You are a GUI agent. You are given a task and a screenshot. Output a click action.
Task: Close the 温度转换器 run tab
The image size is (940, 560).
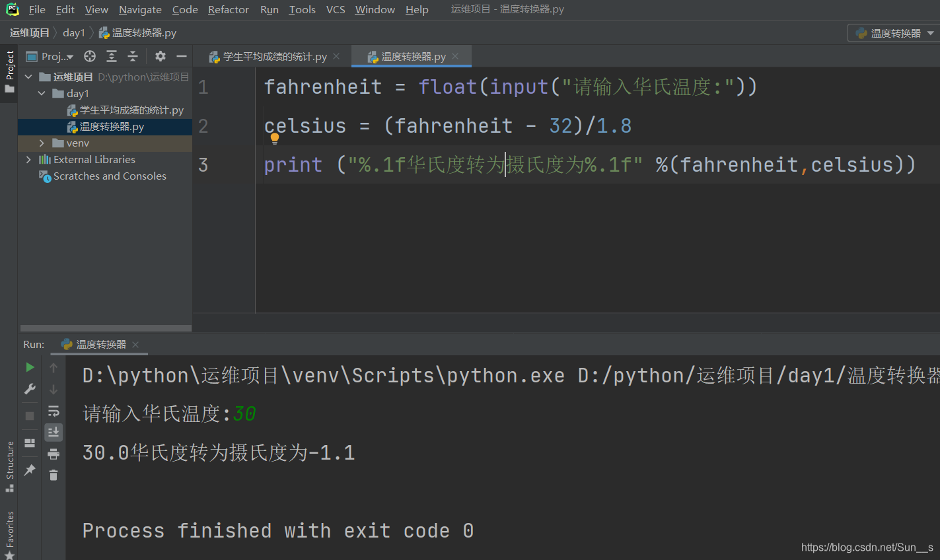tap(135, 344)
